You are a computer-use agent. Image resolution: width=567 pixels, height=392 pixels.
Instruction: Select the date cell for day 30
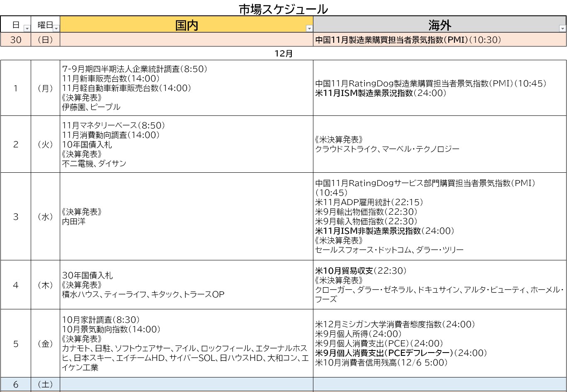[x=16, y=40]
